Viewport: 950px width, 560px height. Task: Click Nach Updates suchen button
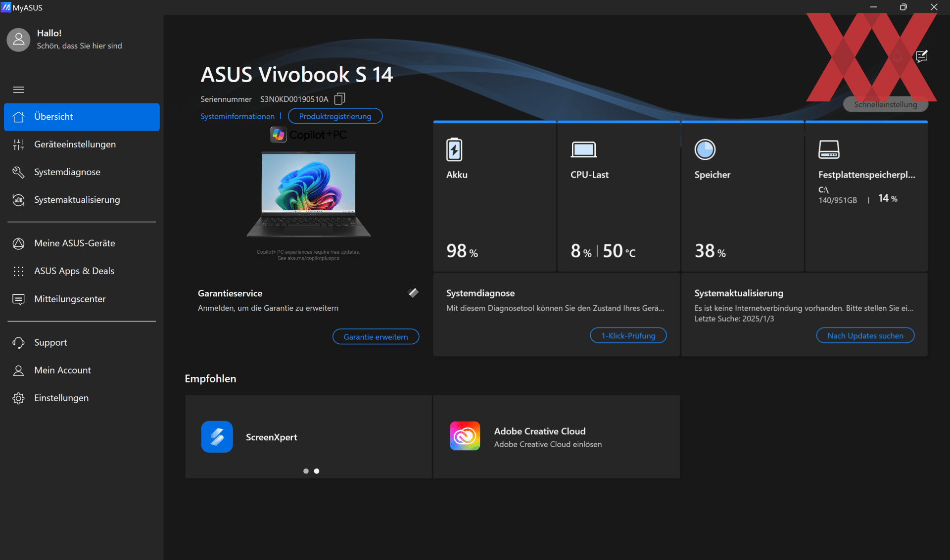[x=865, y=336]
